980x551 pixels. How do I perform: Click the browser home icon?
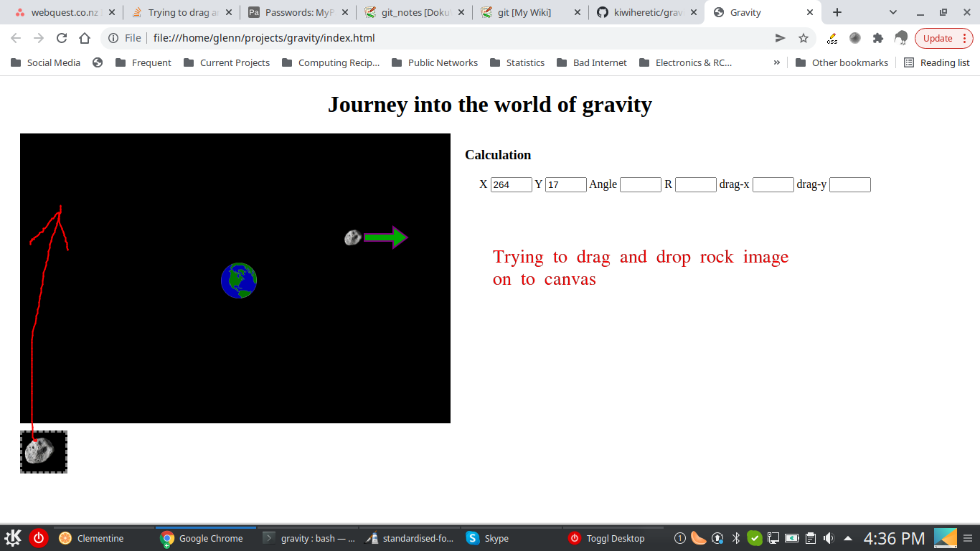85,38
